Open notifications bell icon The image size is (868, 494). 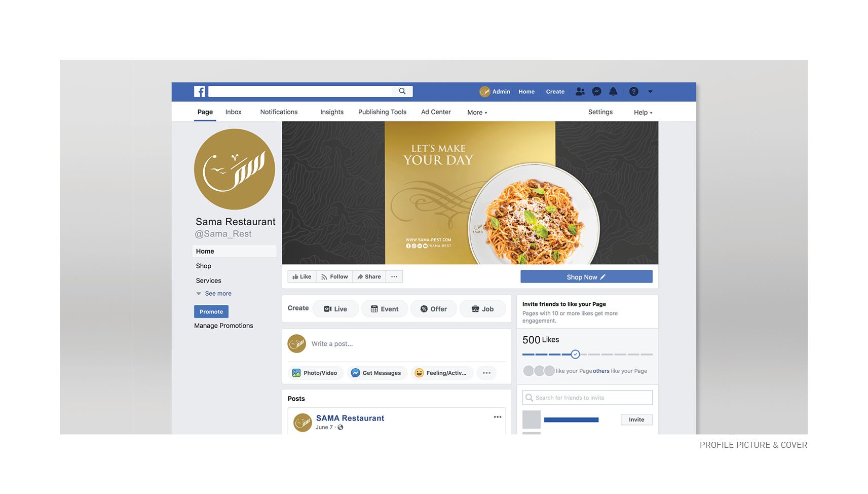click(613, 91)
